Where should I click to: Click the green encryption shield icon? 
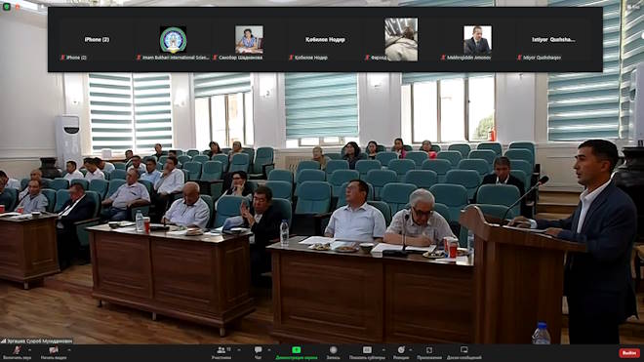coord(7,7)
